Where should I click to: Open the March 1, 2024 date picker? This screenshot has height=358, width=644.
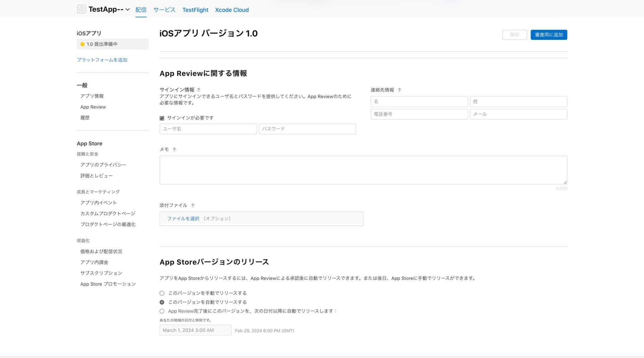(x=195, y=330)
